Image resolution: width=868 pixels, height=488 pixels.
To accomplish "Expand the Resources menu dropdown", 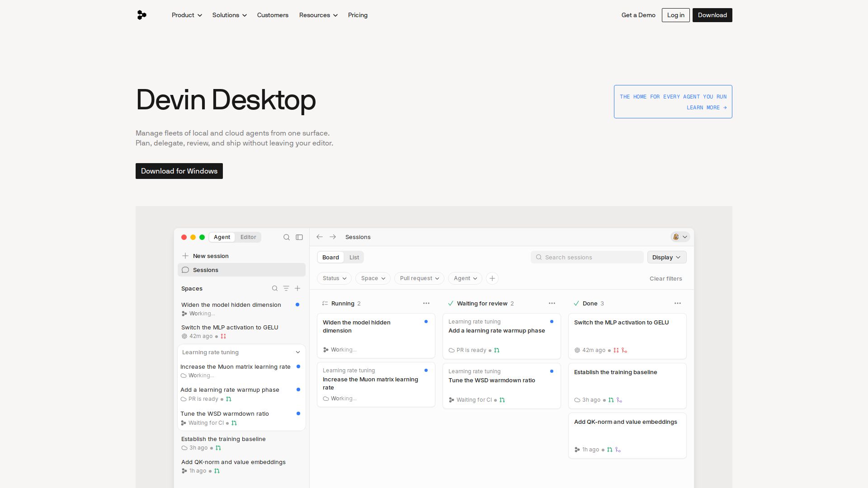I will point(318,15).
